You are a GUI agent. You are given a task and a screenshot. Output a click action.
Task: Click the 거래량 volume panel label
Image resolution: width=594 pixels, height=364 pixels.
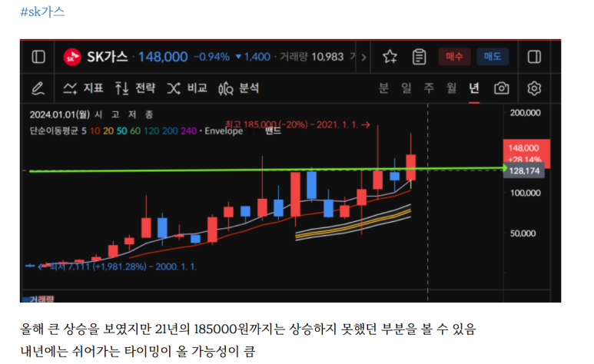(41, 299)
